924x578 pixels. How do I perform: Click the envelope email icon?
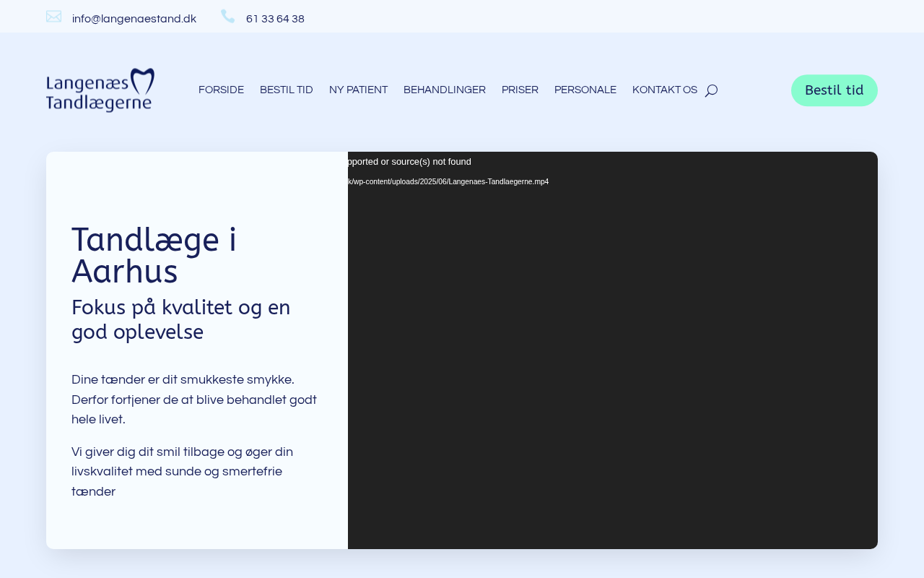click(x=54, y=17)
